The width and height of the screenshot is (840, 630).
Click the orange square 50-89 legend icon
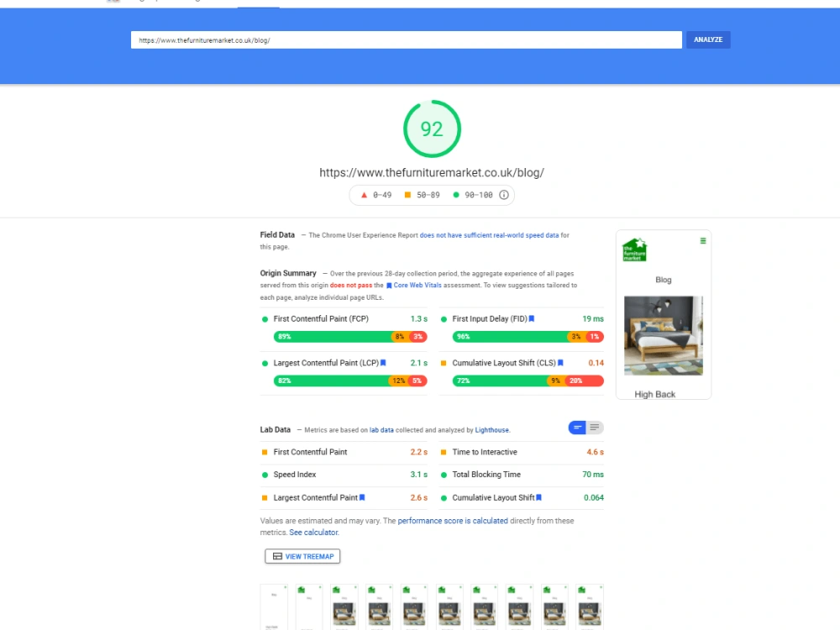click(x=407, y=195)
